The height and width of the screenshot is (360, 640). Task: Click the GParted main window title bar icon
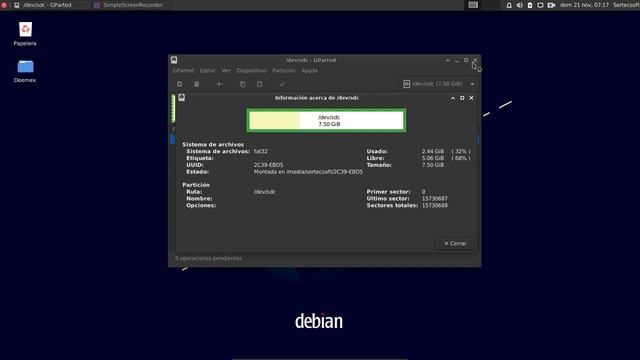pyautogui.click(x=174, y=60)
